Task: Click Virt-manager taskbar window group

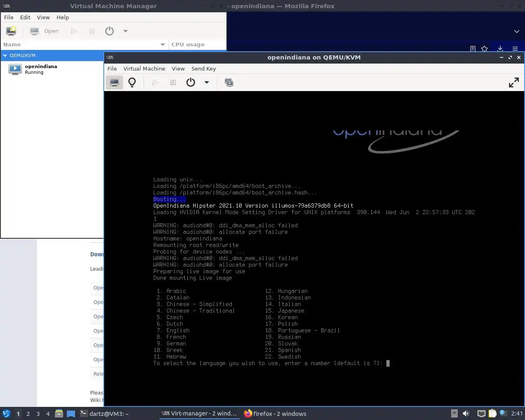Action: (199, 413)
